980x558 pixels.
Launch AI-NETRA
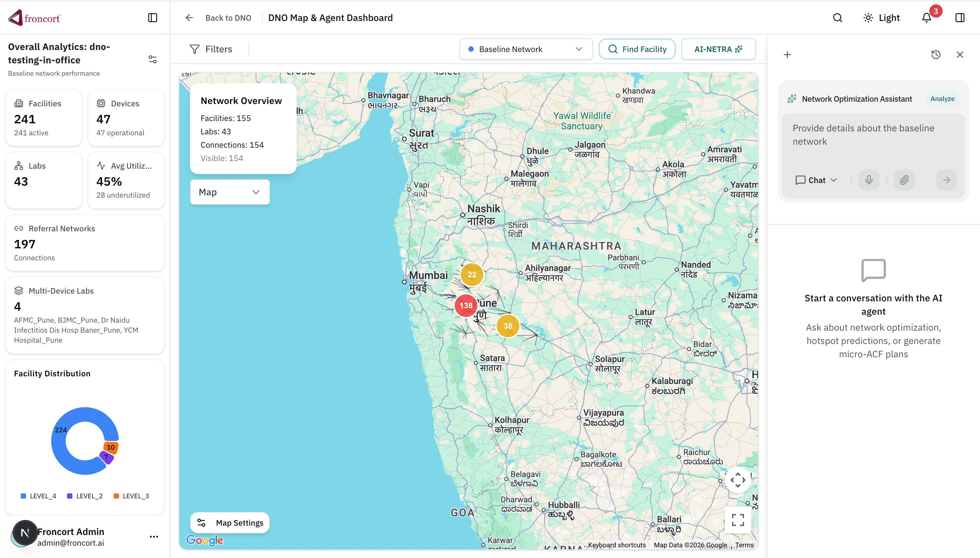coord(718,49)
